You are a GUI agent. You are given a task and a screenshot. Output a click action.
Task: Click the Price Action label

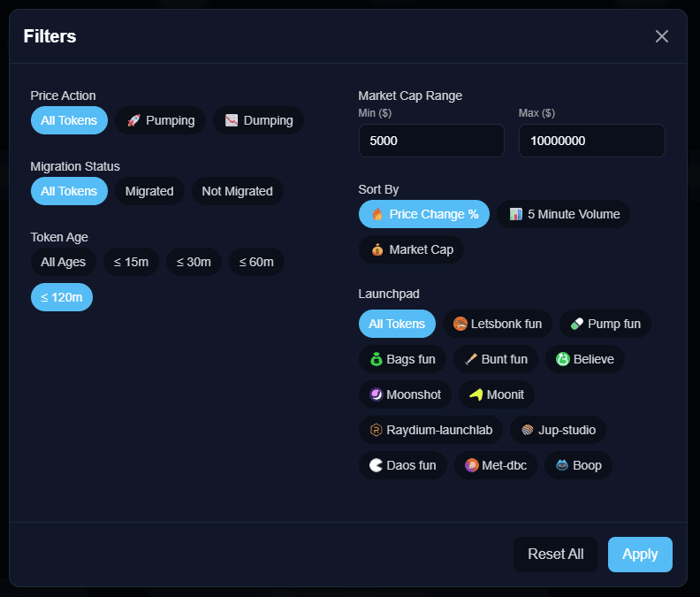coord(63,96)
